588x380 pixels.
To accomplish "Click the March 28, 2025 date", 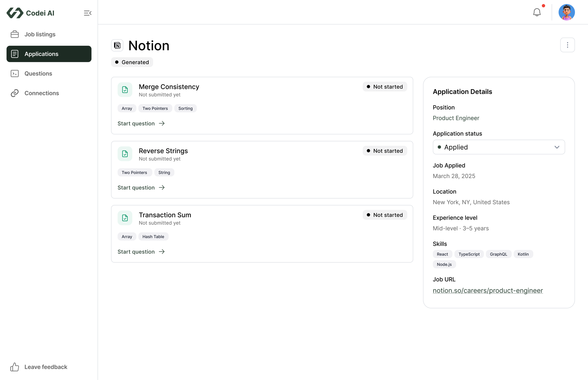I will pyautogui.click(x=454, y=176).
